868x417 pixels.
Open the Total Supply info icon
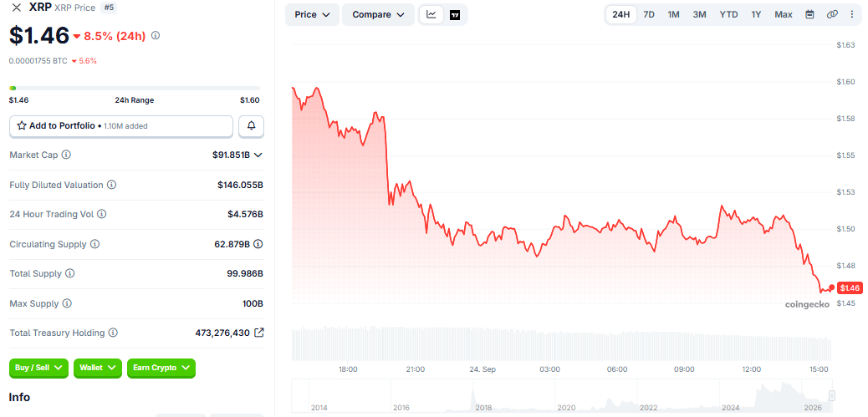pyautogui.click(x=70, y=273)
